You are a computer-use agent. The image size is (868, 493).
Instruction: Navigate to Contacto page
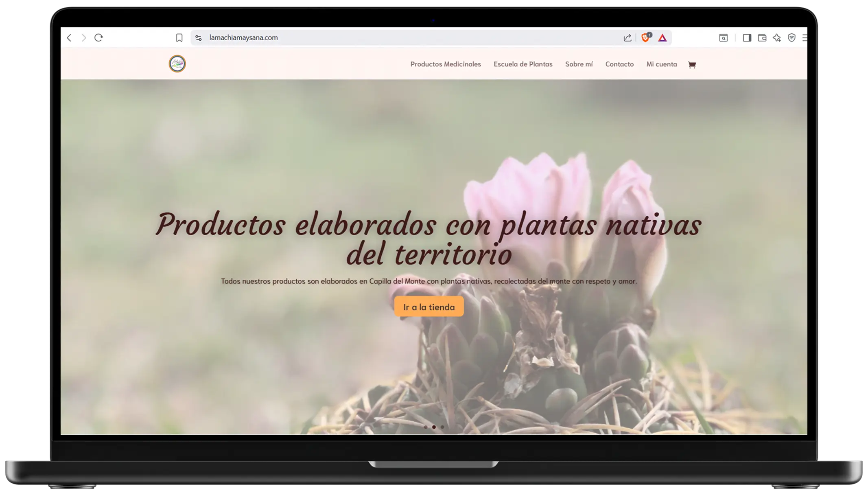(619, 64)
